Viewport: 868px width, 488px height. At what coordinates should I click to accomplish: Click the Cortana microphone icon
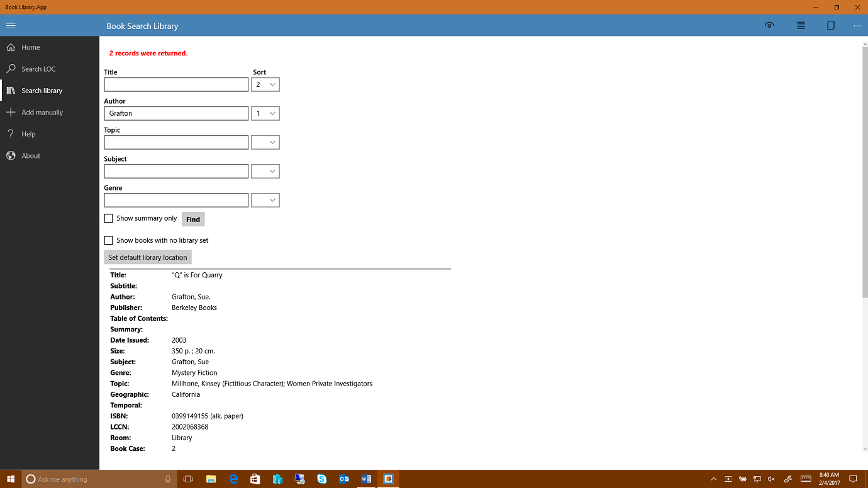168,479
